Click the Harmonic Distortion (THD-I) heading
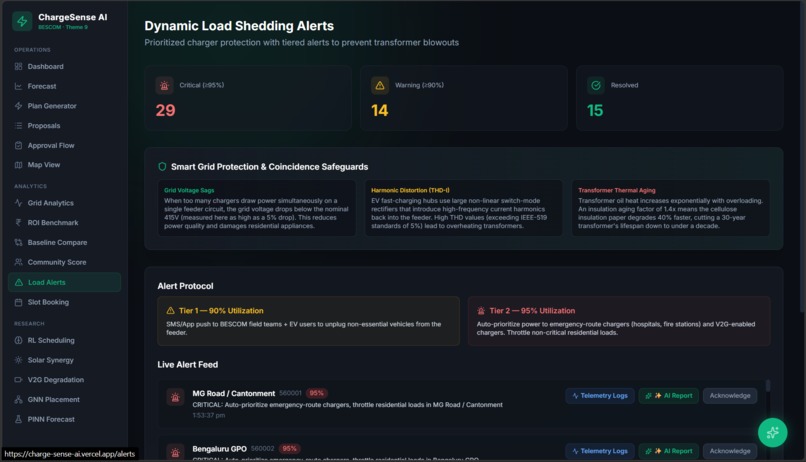806x462 pixels. (410, 190)
